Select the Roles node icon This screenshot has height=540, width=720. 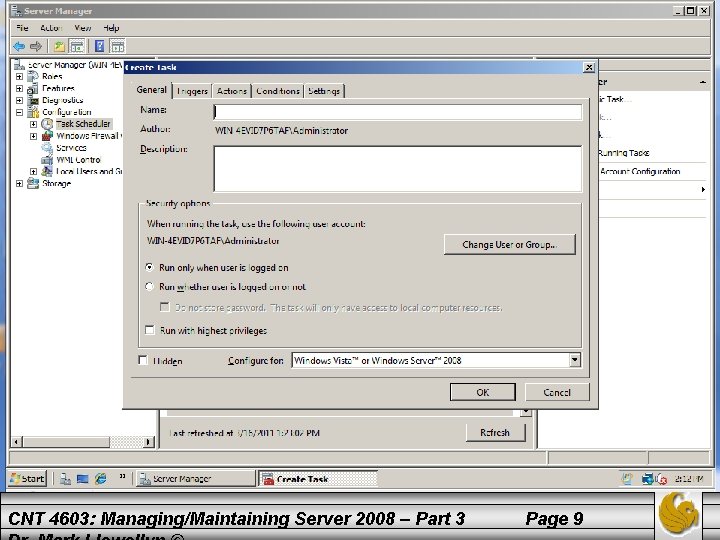coord(33,76)
